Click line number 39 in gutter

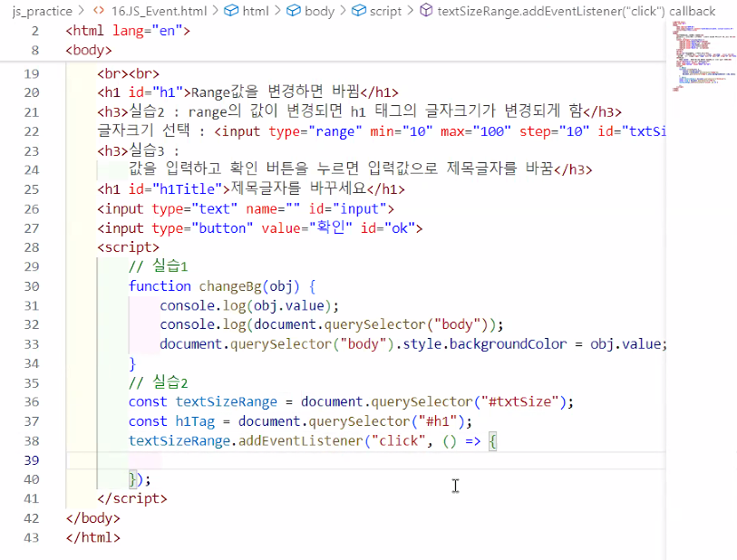(x=32, y=460)
